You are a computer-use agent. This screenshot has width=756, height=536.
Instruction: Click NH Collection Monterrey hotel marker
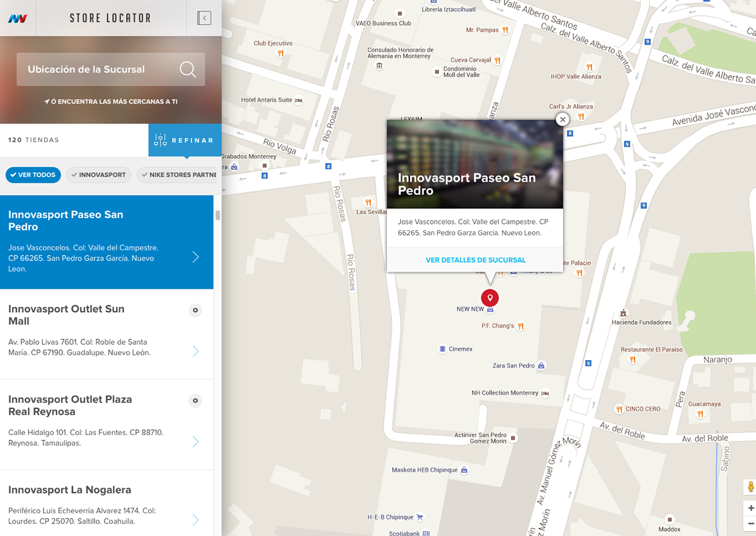click(x=545, y=393)
